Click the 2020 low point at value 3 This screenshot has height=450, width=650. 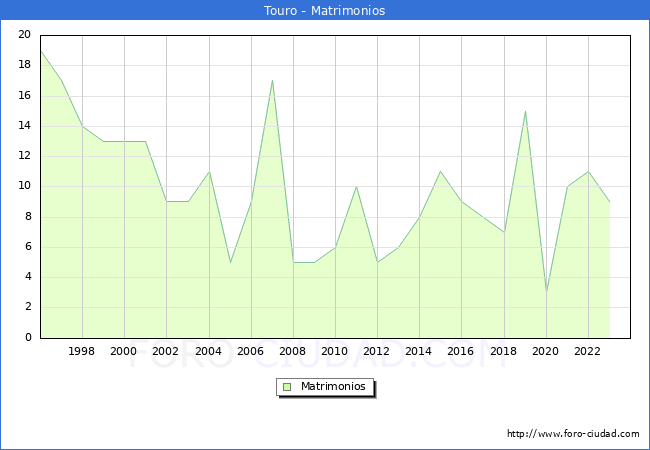(x=546, y=292)
